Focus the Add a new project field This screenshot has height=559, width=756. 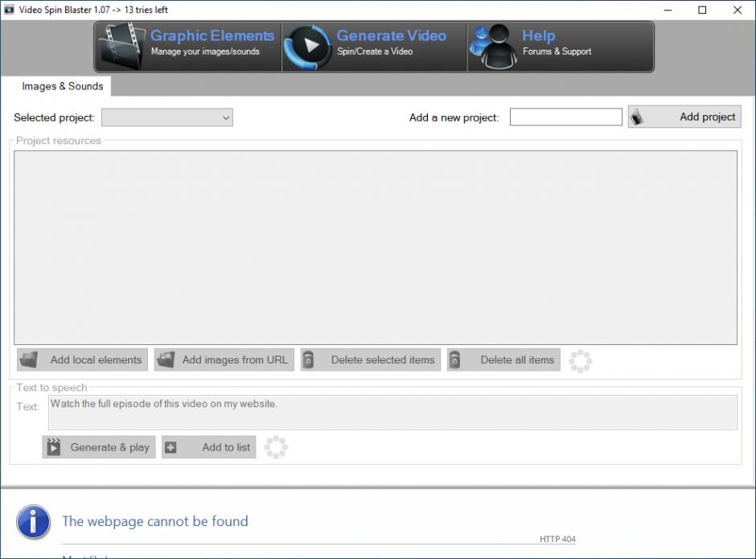click(565, 117)
